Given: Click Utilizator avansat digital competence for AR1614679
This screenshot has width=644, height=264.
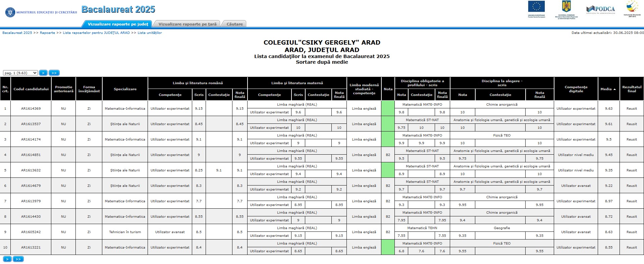Looking at the screenshot, I should click(576, 186).
